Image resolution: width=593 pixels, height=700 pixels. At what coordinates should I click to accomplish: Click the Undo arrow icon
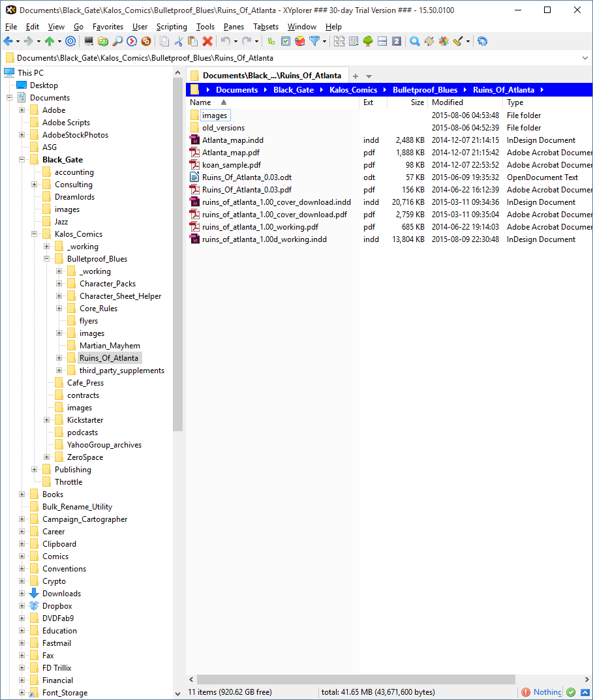click(225, 41)
